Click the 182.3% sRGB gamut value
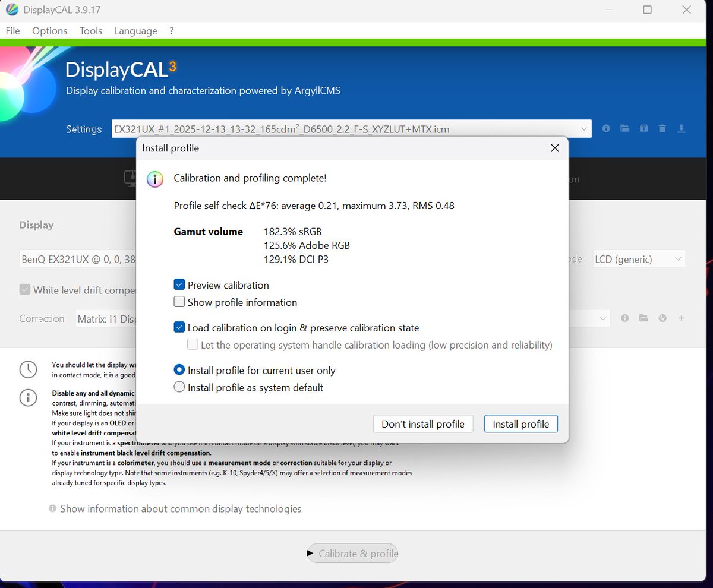Viewport: 713px width, 588px height. click(292, 232)
